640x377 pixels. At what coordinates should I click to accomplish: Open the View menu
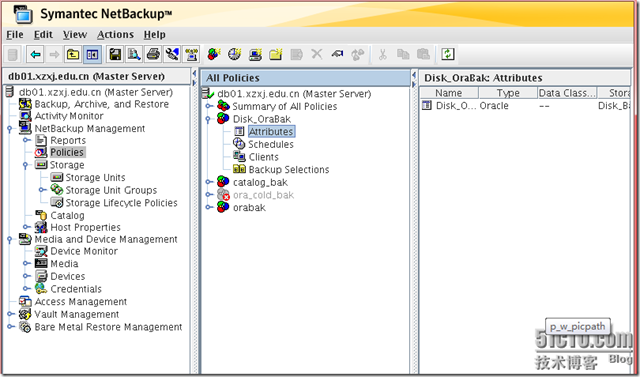click(75, 35)
